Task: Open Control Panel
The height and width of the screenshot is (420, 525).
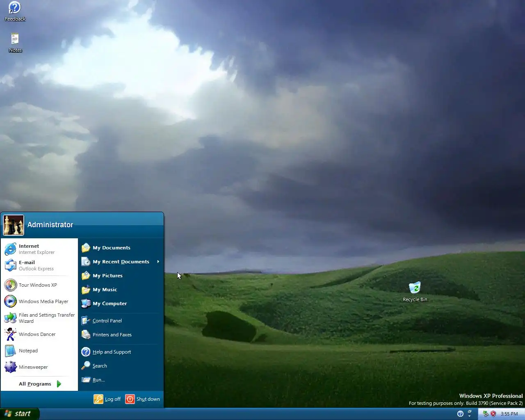Action: pos(121,321)
